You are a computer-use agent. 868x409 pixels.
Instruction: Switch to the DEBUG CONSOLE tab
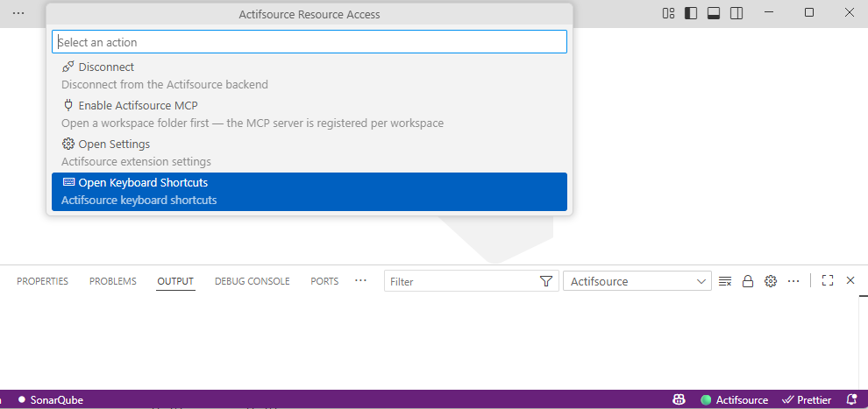coord(253,281)
